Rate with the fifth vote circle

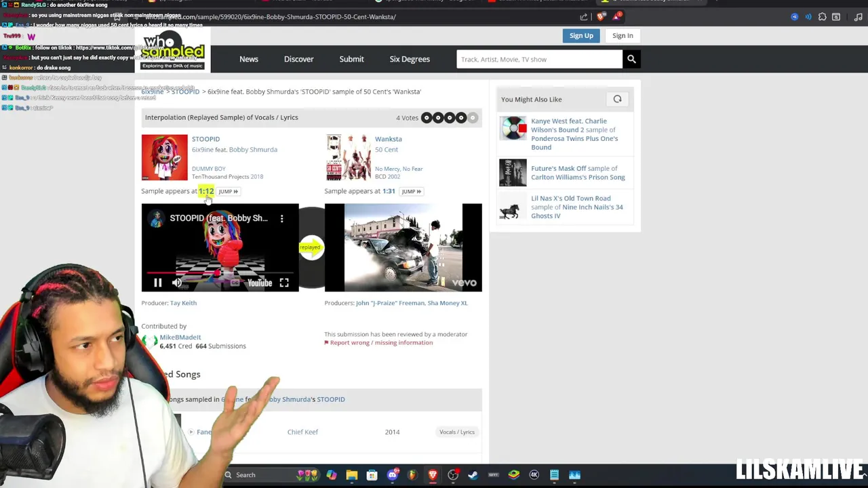tap(473, 118)
